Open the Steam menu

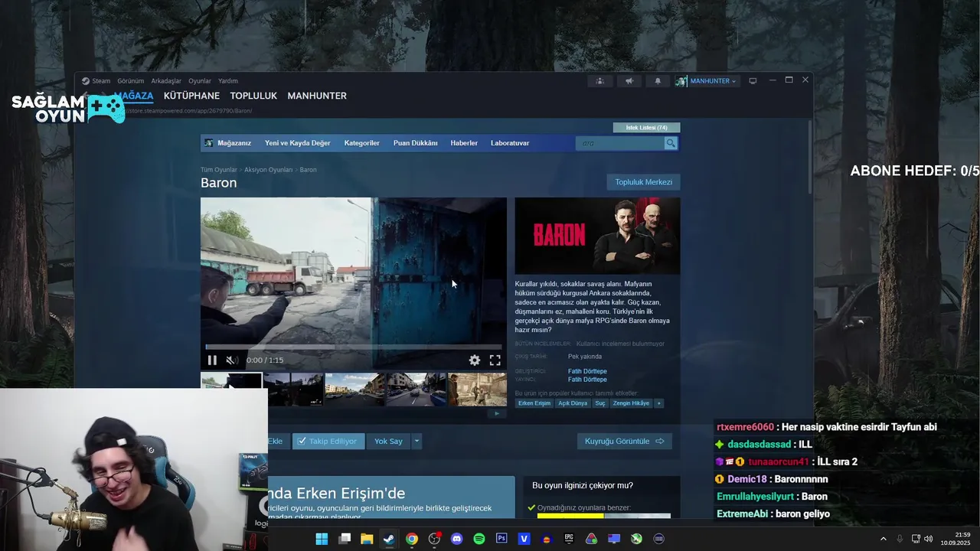[x=96, y=81]
